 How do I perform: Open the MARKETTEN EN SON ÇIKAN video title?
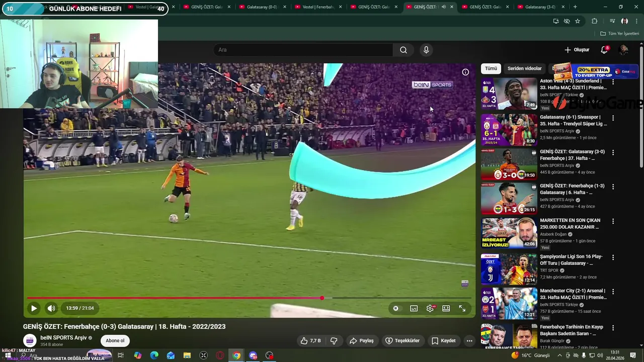click(569, 224)
